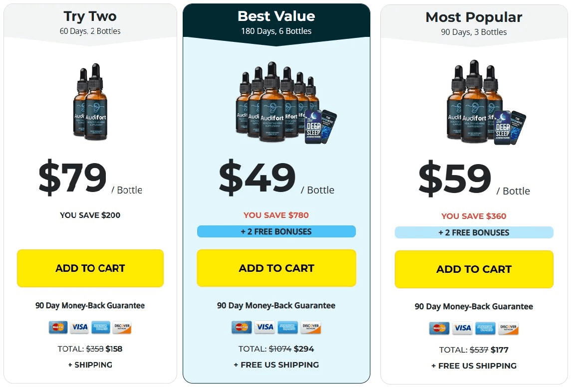Select the Visa payment icon under Best Value
This screenshot has height=392, width=575.
[x=264, y=327]
